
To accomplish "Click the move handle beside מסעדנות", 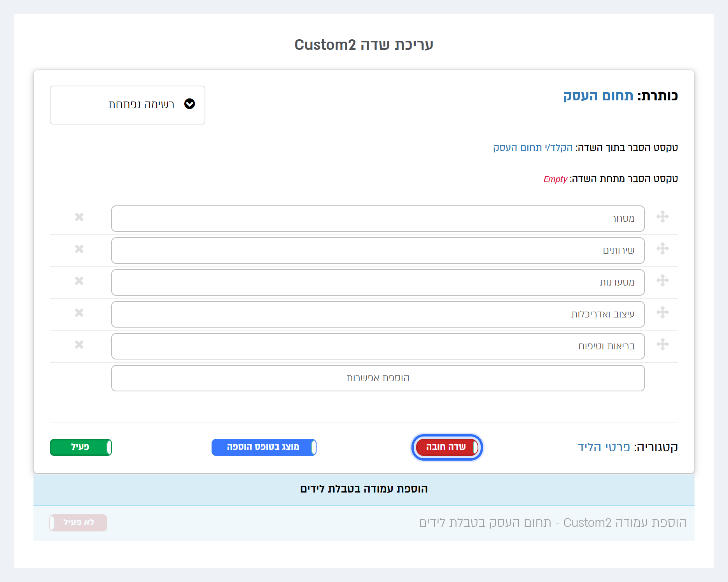I will tap(663, 280).
